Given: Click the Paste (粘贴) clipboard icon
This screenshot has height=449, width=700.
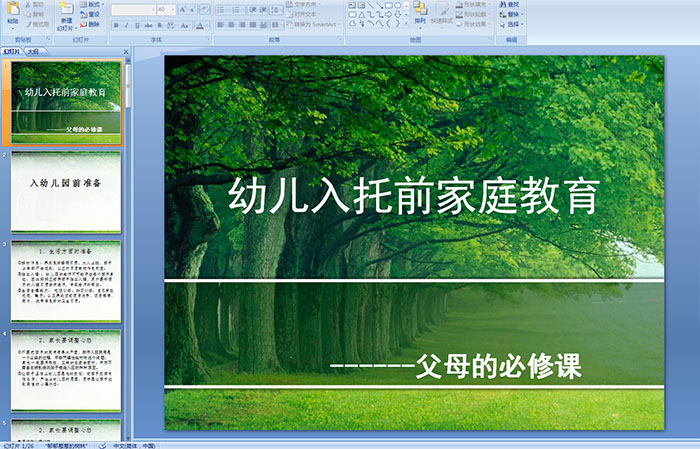Looking at the screenshot, I should (13, 9).
